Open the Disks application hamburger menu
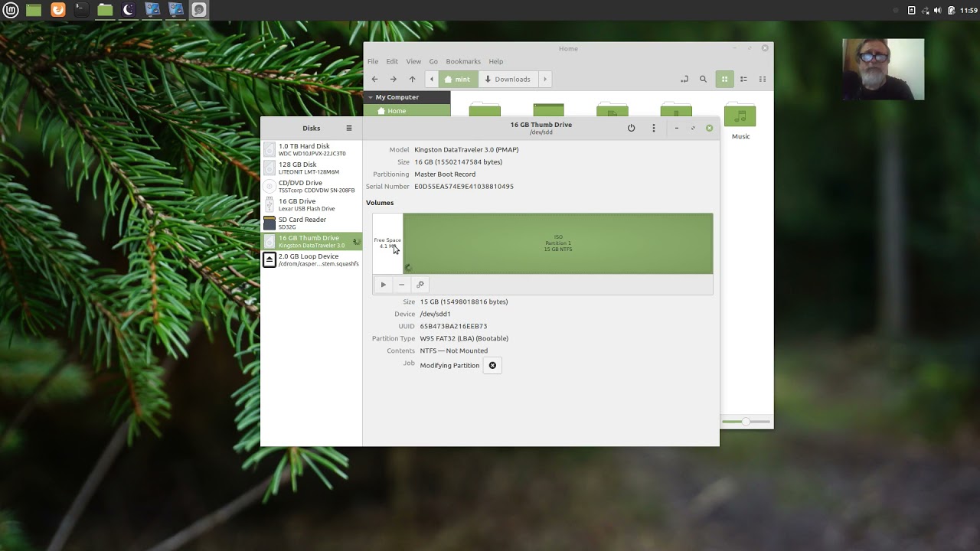Viewport: 980px width, 551px height. pos(349,129)
